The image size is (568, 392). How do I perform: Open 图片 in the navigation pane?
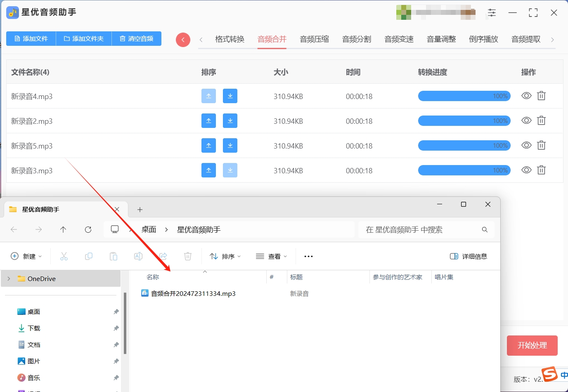34,361
